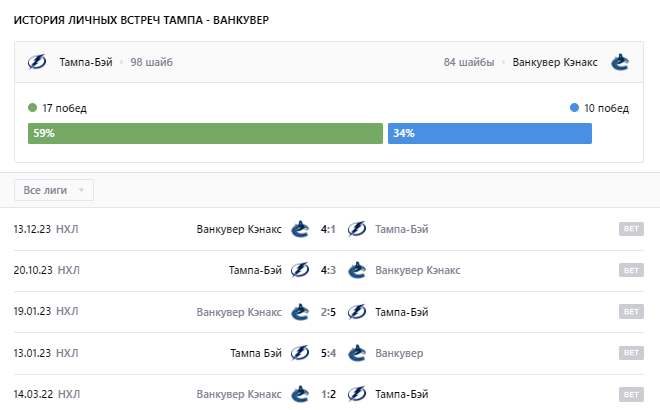Click the Lightning logo in the 13.01.23 match row
The height and width of the screenshot is (410, 660).
tap(300, 353)
